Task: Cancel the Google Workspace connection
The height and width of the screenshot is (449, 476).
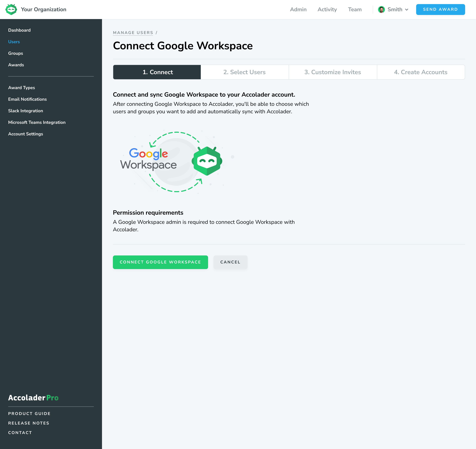Action: point(230,262)
